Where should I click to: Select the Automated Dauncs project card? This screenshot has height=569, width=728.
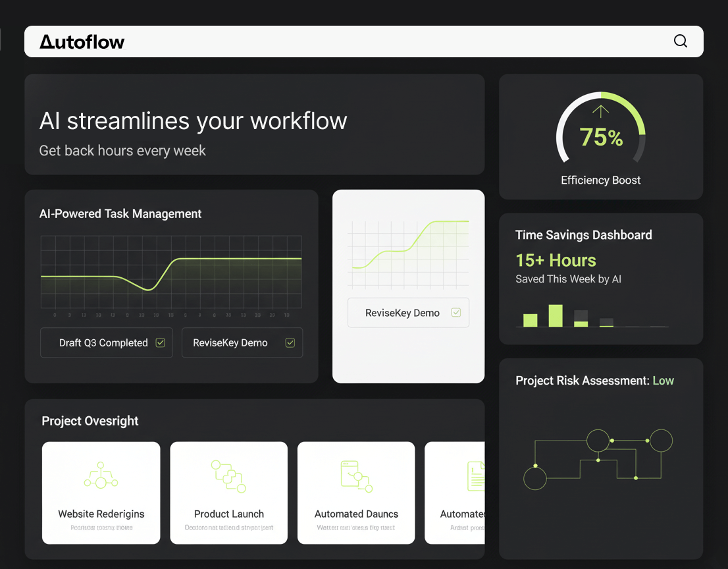coord(356,493)
